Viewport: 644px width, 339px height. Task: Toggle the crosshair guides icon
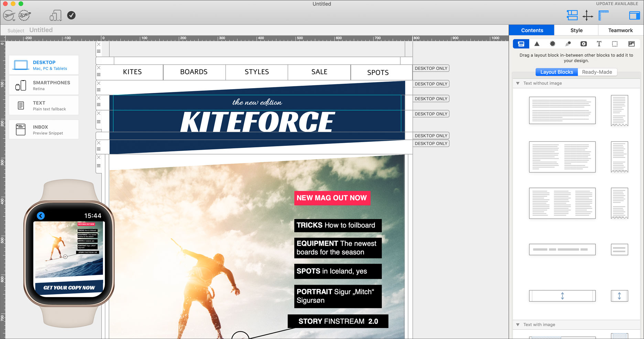(x=588, y=15)
